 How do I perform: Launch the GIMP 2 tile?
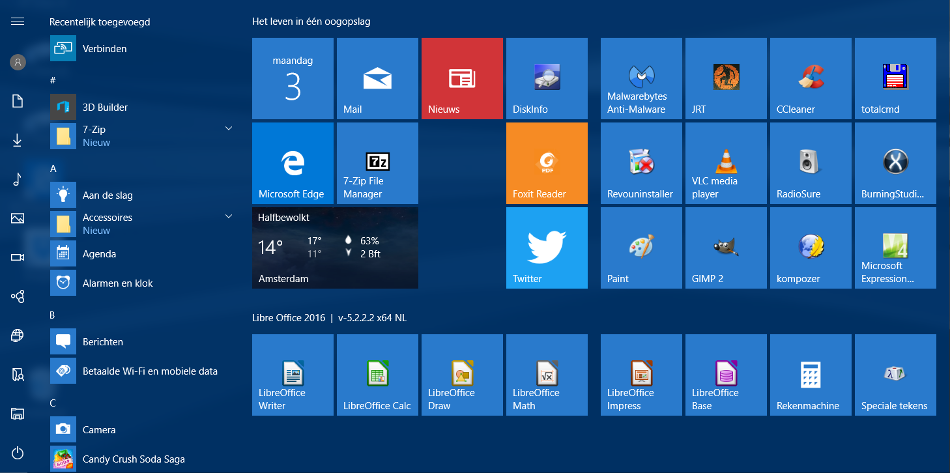(726, 248)
